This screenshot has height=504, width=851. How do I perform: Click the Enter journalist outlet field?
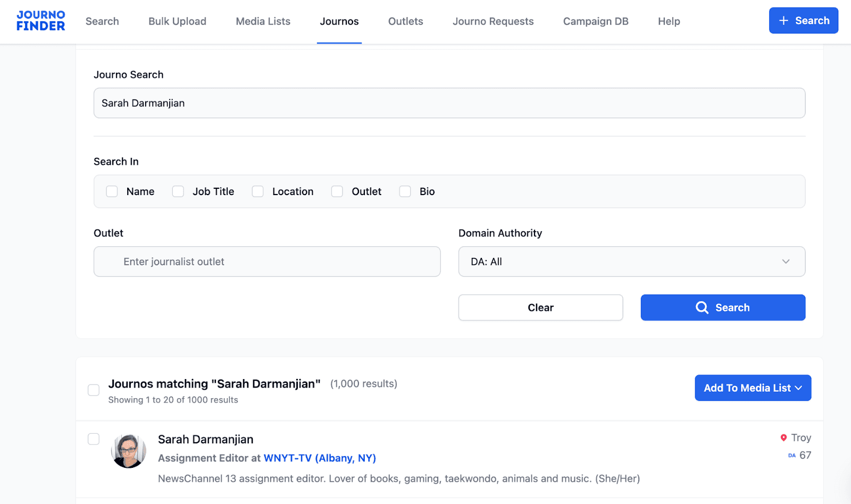[x=267, y=262]
